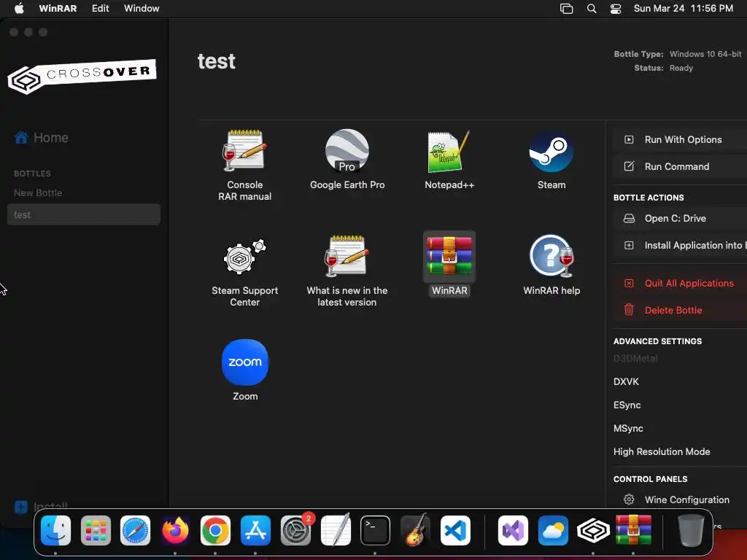The image size is (747, 560).
Task: Click WinRAR icon in the Dock
Action: coord(633,531)
